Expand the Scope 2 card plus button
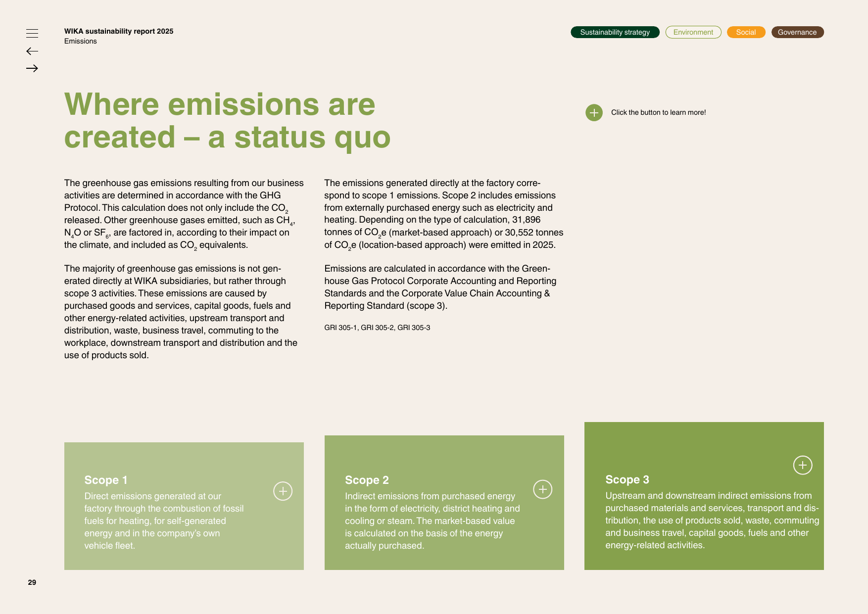The width and height of the screenshot is (868, 614). tap(543, 489)
